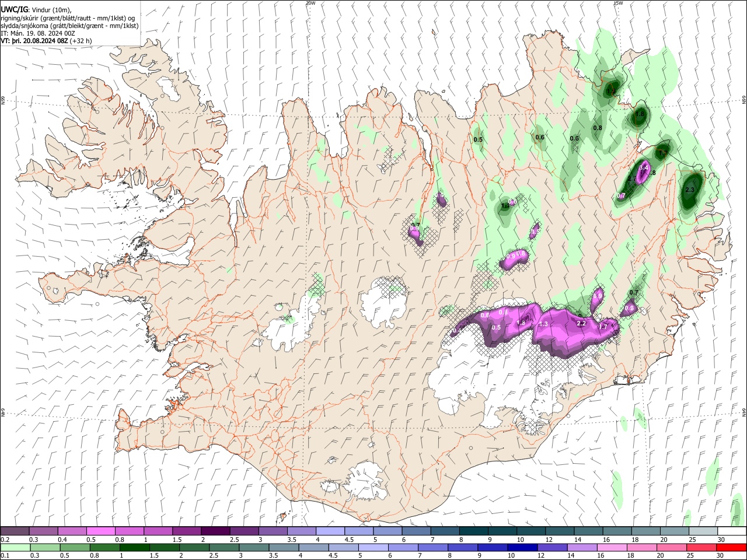Click the '1.3' snowfall value on the map
This screenshot has width=747, height=560.
(x=543, y=324)
